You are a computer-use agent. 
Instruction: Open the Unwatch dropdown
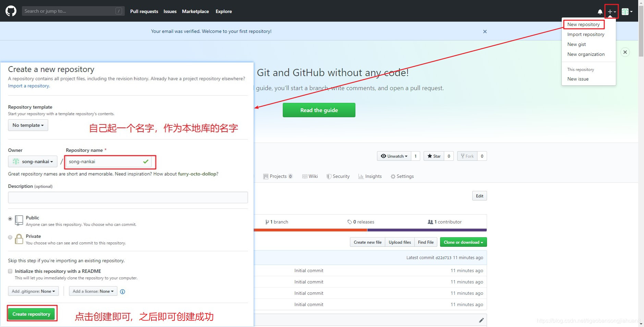click(394, 156)
